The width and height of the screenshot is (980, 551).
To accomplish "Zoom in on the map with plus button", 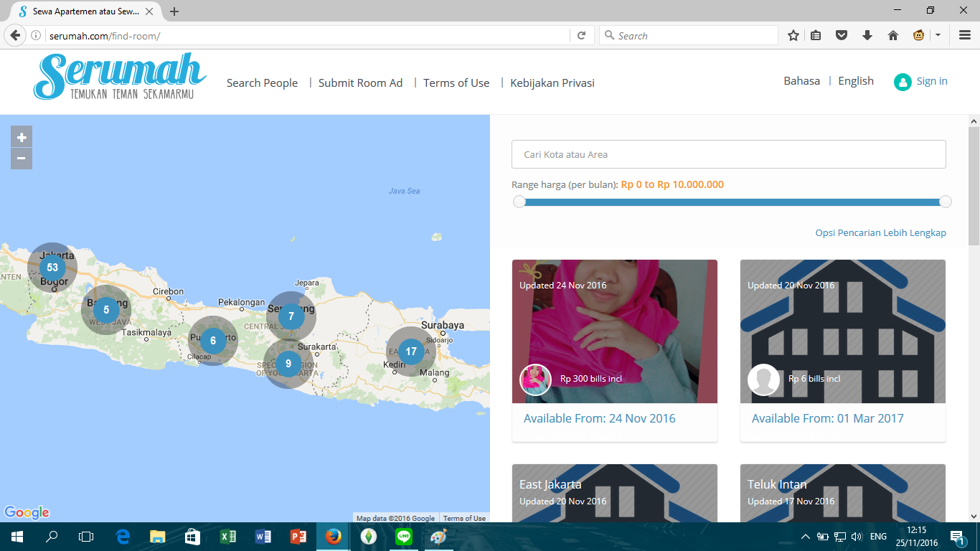I will pyautogui.click(x=22, y=137).
